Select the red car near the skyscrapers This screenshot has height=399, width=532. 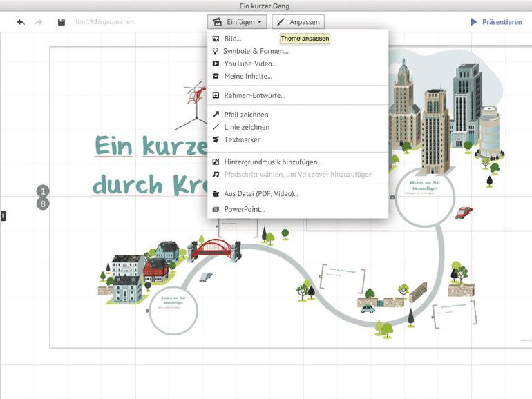click(x=464, y=212)
